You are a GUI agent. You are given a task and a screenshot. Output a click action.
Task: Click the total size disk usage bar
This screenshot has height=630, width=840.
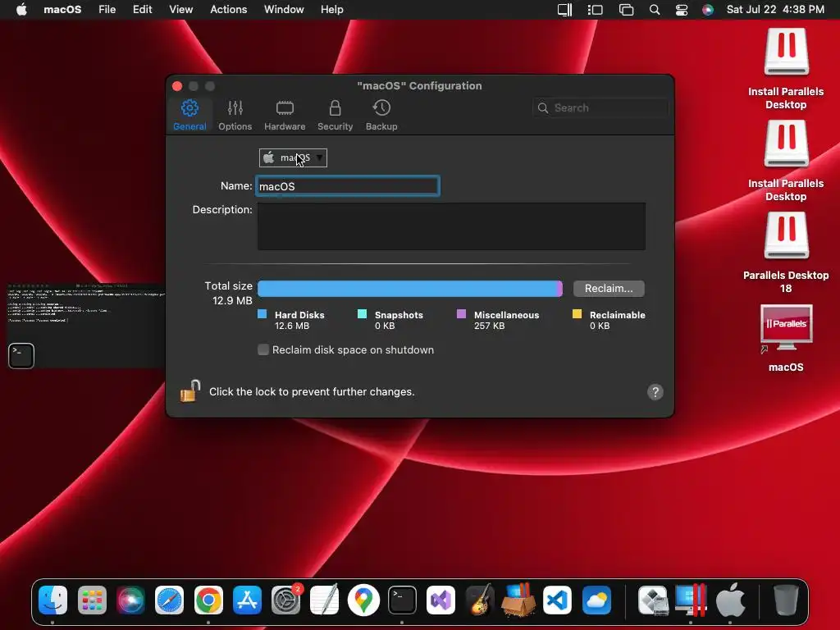point(410,289)
